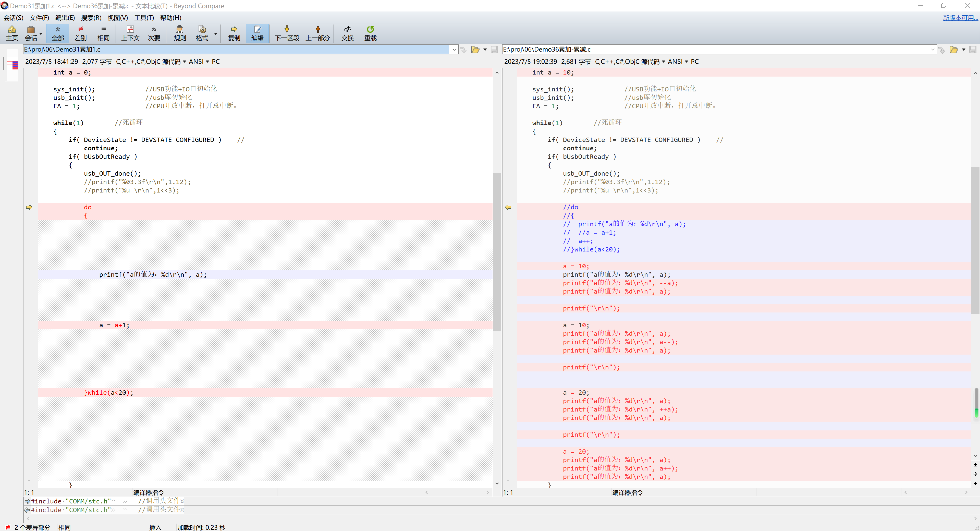The image size is (980, 531).
Task: Open the Rules (规则) dialog
Action: point(180,33)
